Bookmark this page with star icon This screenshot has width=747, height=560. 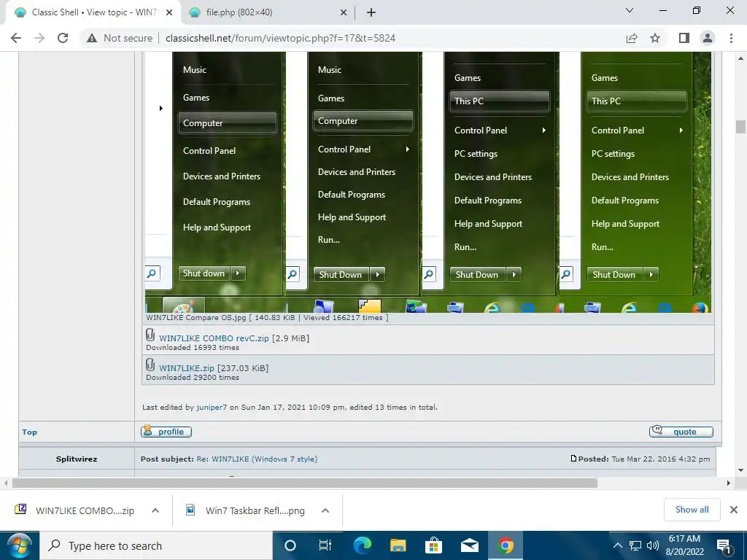[655, 38]
